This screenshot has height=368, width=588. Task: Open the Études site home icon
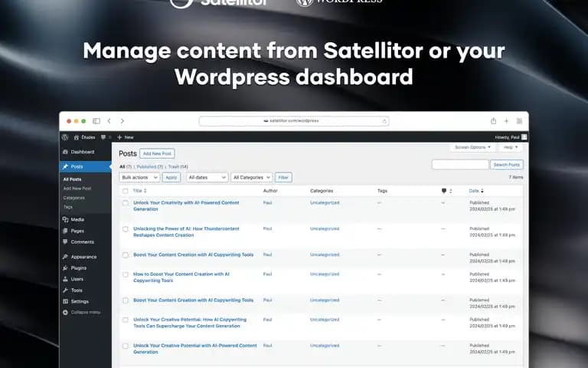pyautogui.click(x=76, y=137)
